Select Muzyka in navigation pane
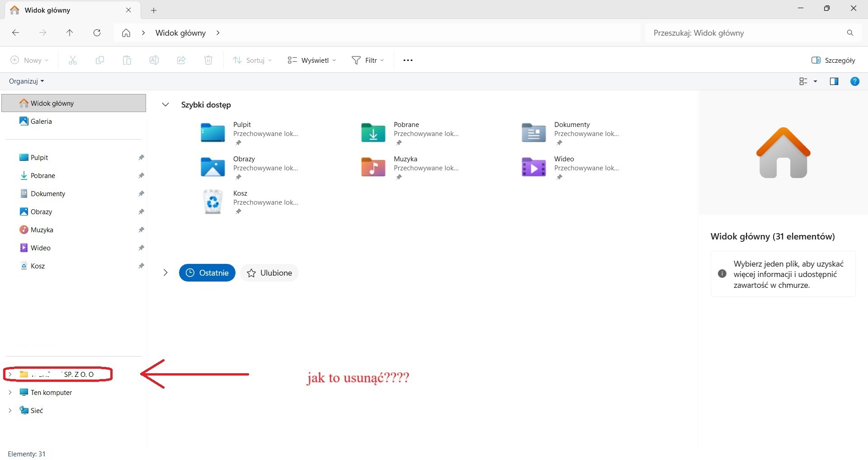Screen dimensions: 868x460 74,230
